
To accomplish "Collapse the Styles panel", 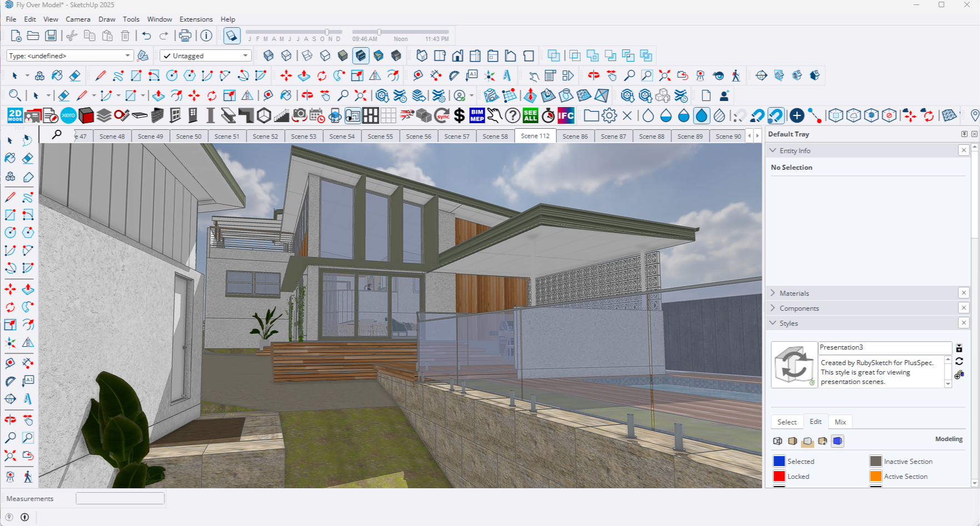I will 772,323.
